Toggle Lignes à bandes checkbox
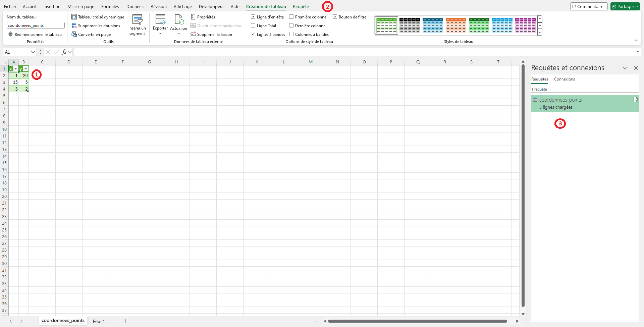This screenshot has width=644, height=327. coord(253,34)
